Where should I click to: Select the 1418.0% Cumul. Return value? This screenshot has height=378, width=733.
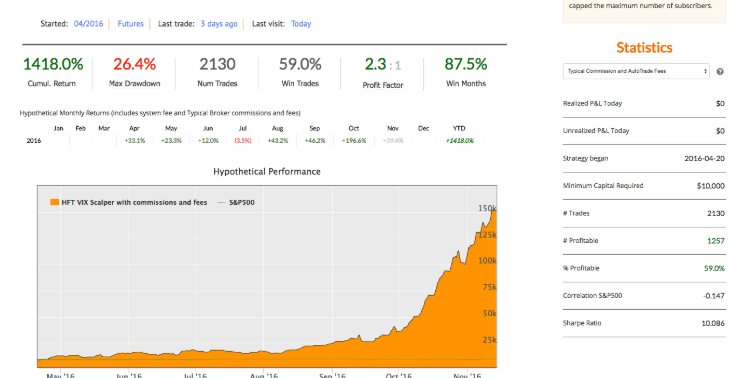(53, 64)
